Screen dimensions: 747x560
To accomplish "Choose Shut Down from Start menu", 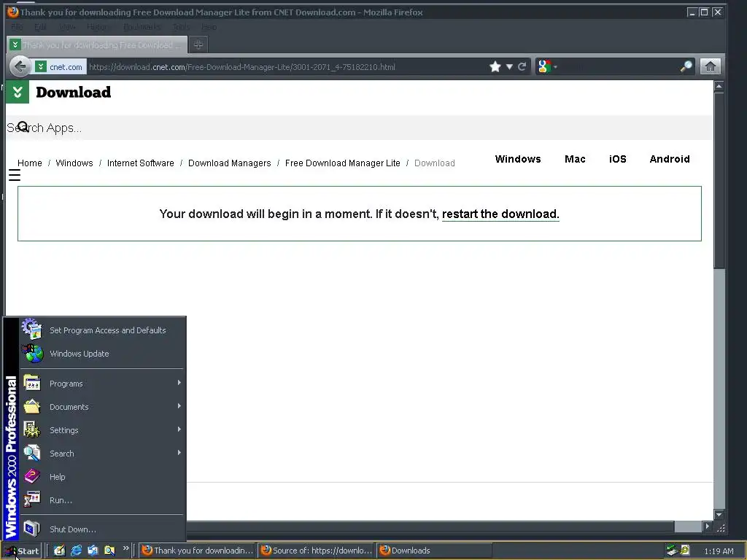I will [102, 529].
